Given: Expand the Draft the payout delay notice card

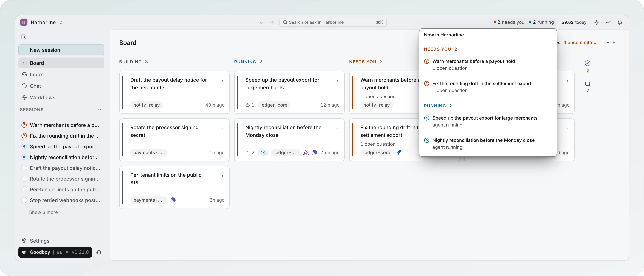Looking at the screenshot, I should click(222, 81).
